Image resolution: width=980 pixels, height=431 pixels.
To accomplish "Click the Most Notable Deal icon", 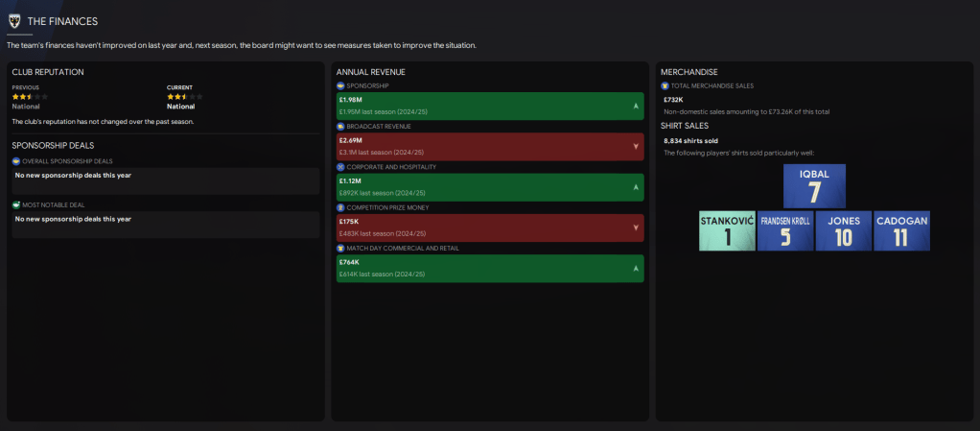I will tap(16, 204).
